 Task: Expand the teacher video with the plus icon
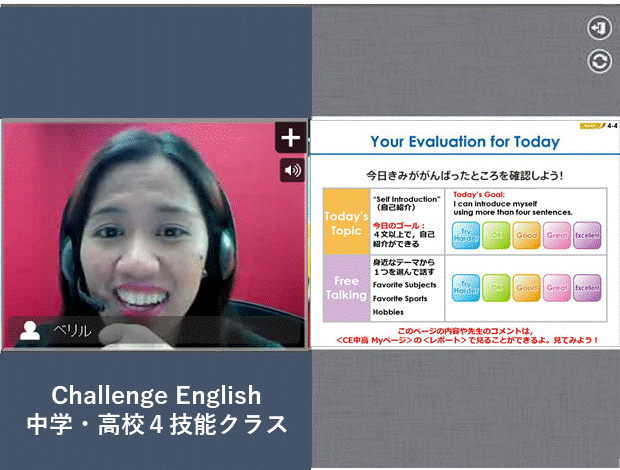291,138
